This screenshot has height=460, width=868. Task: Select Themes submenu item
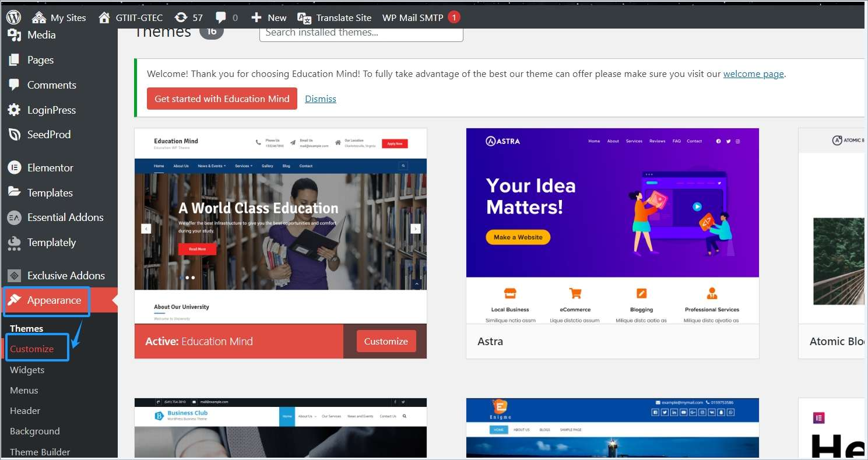click(x=27, y=328)
